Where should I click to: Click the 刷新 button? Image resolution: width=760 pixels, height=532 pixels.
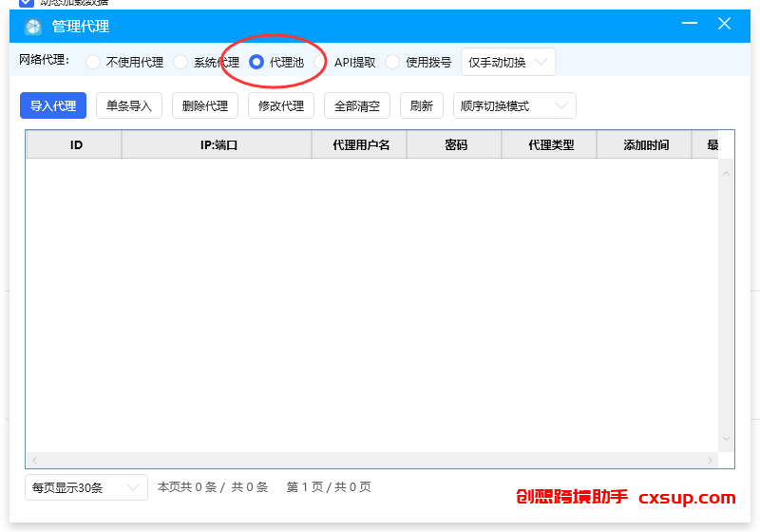click(x=422, y=105)
